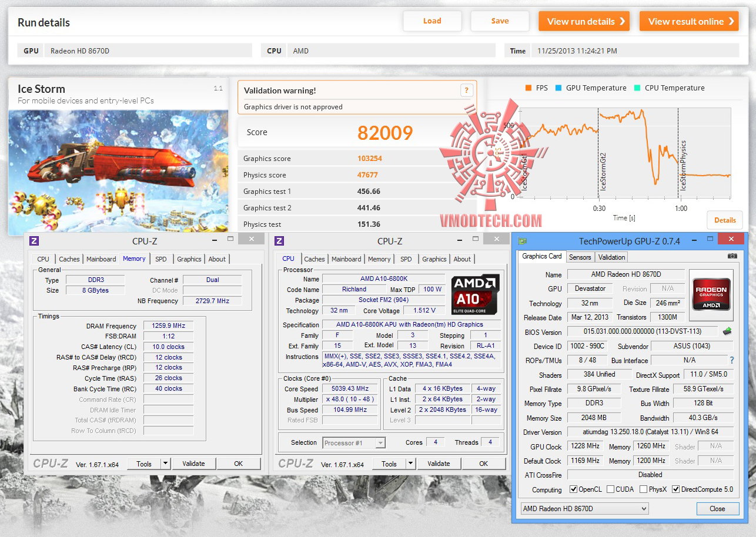Viewport: 756px width, 537px height.
Task: Open Mainboard tab in the CPU-Z memory window
Action: tap(101, 259)
